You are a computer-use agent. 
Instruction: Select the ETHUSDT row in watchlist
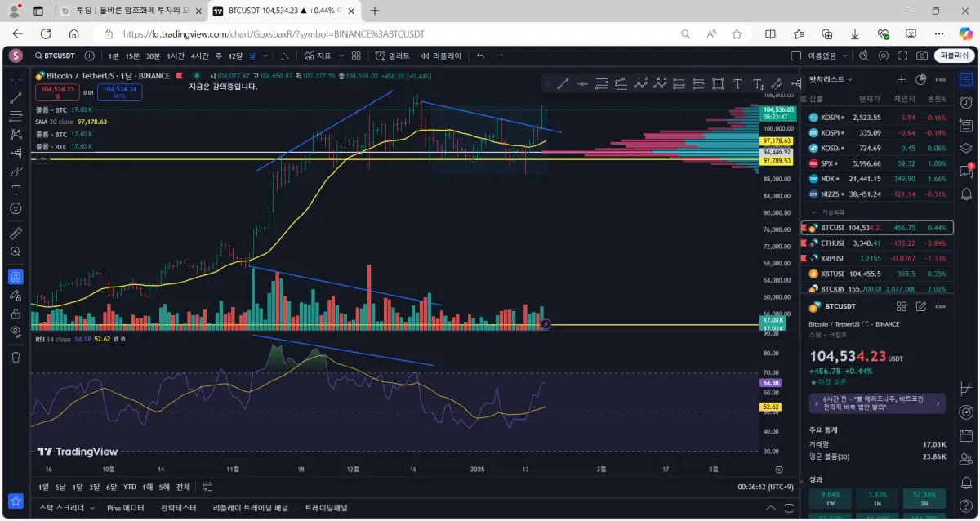(x=878, y=243)
